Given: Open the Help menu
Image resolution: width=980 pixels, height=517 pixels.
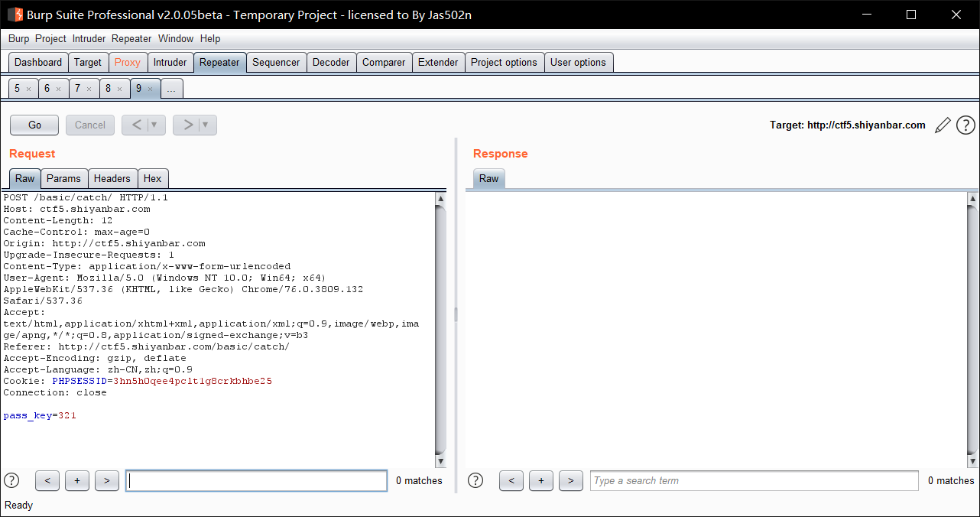Looking at the screenshot, I should 210,38.
